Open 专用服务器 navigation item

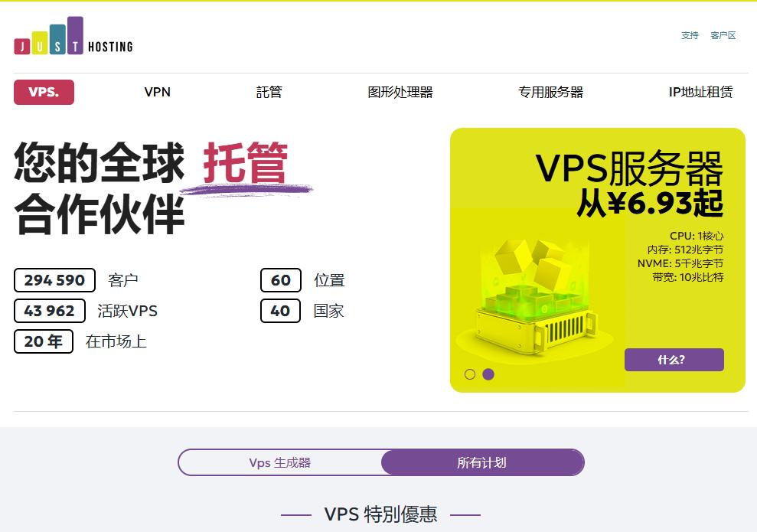(x=550, y=92)
